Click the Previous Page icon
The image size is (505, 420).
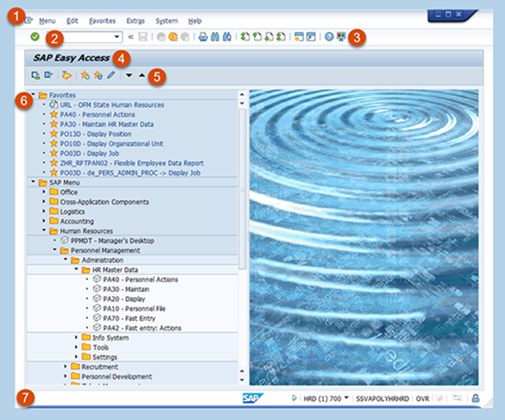[257, 37]
